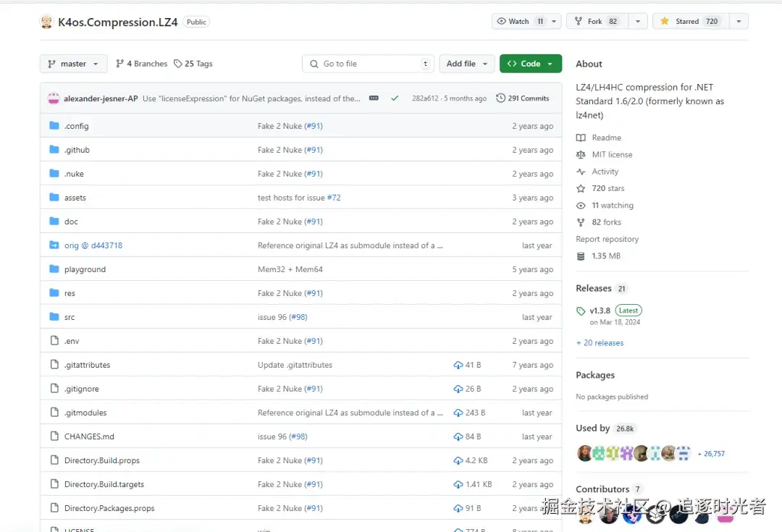Open #98 link in src row
Screen dimensions: 782x532
coord(298,317)
